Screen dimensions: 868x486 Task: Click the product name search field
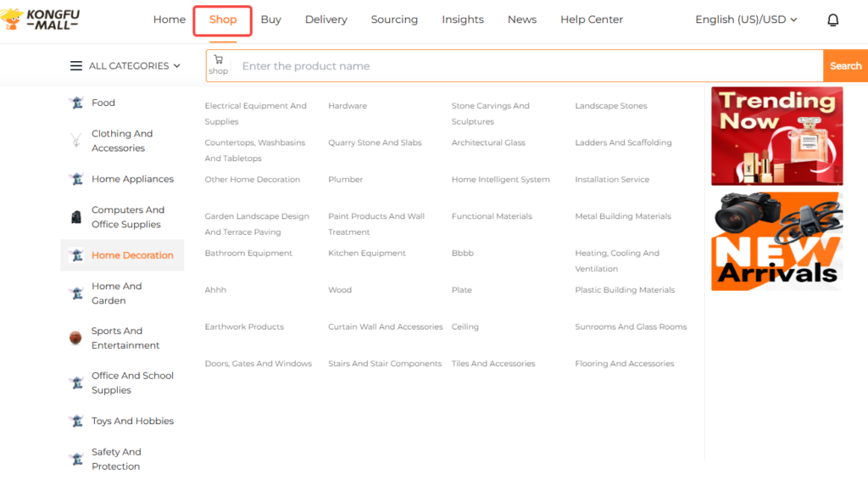pyautogui.click(x=526, y=66)
